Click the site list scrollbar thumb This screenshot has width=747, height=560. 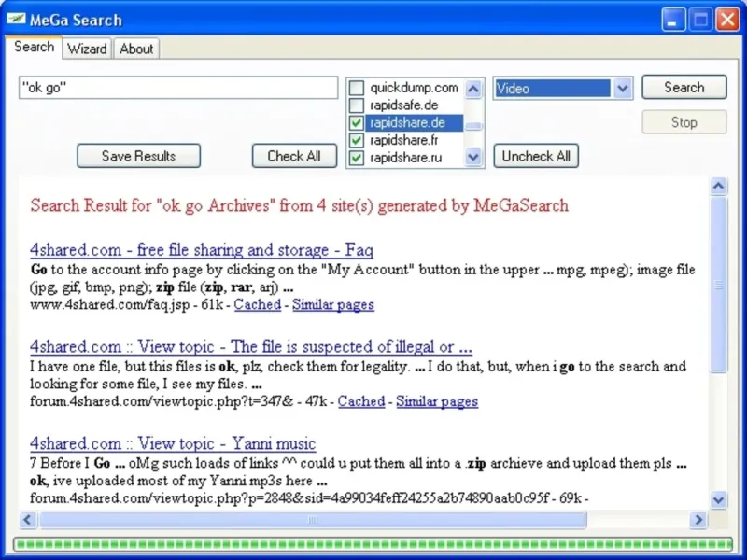(473, 126)
